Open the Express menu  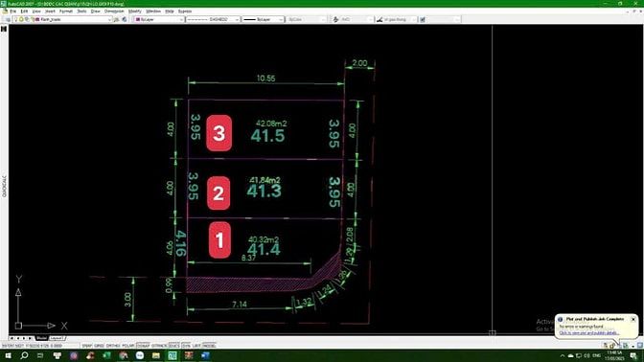coord(185,11)
